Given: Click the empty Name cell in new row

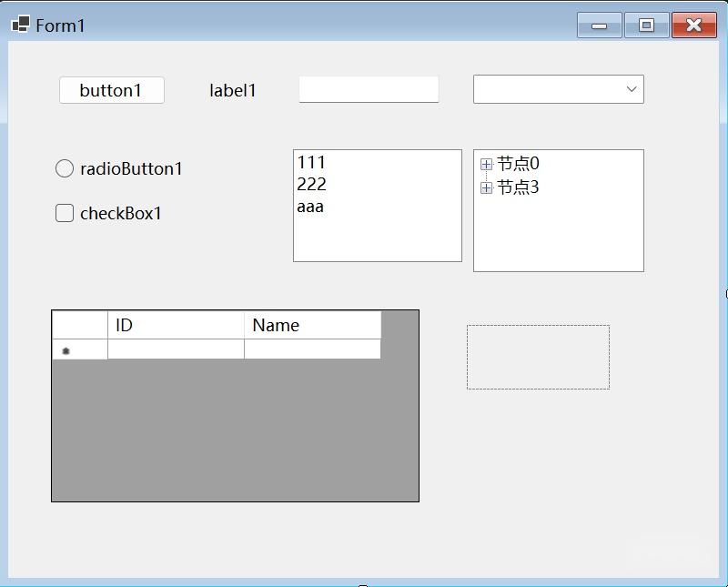Looking at the screenshot, I should click(312, 349).
